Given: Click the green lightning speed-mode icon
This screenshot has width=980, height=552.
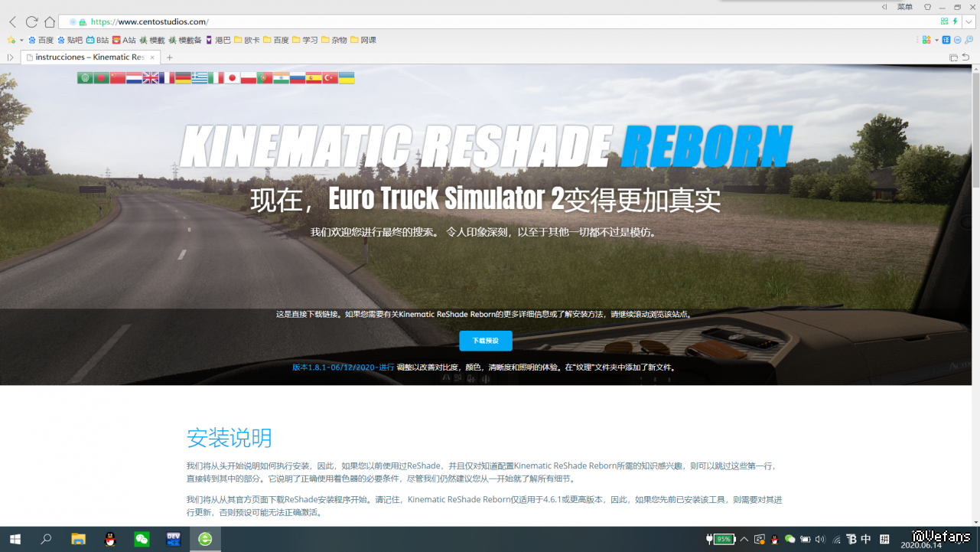Looking at the screenshot, I should [x=955, y=21].
